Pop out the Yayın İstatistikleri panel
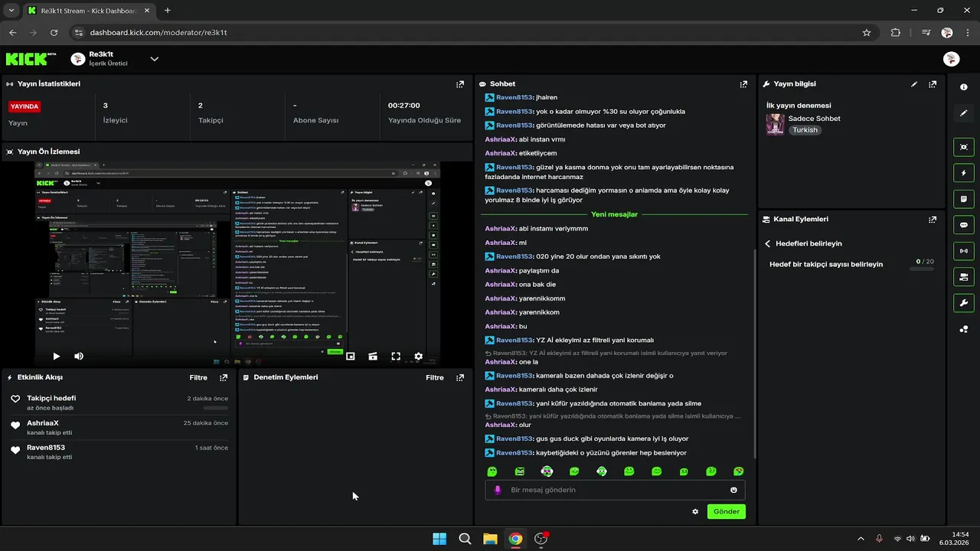 [460, 84]
